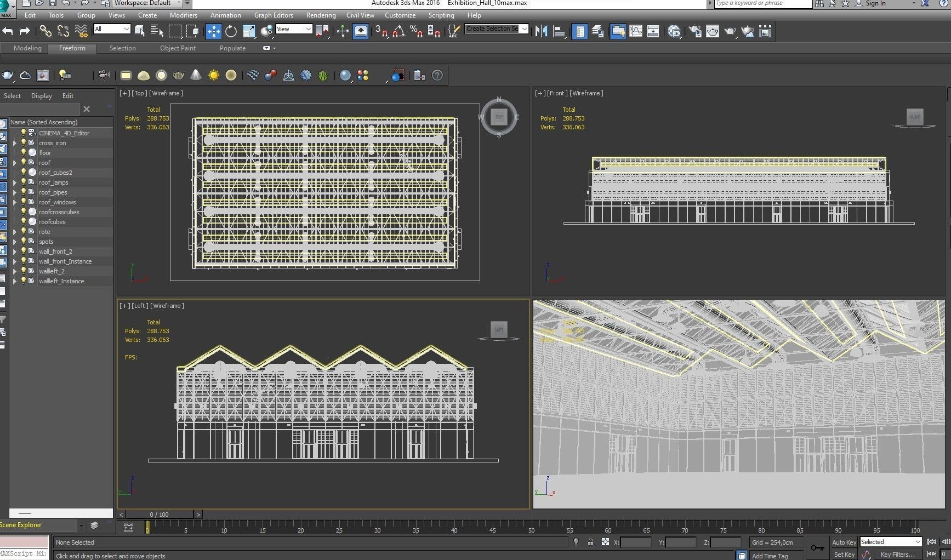951x560 pixels.
Task: Toggle the Layer Explorer icon
Action: (x=597, y=31)
